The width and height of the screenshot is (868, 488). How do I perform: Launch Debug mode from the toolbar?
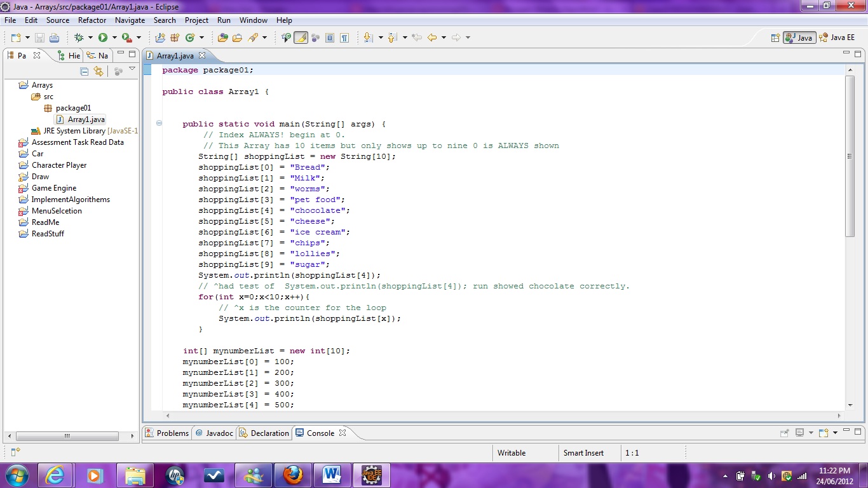(x=78, y=37)
